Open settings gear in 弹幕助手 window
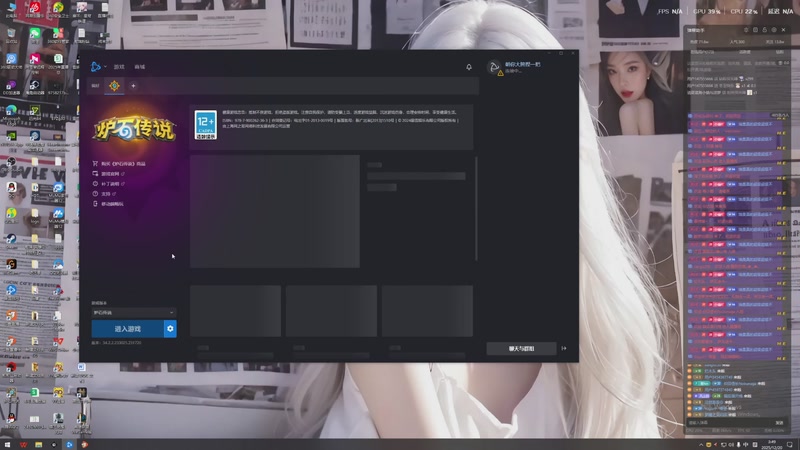800x450 pixels. (x=774, y=30)
